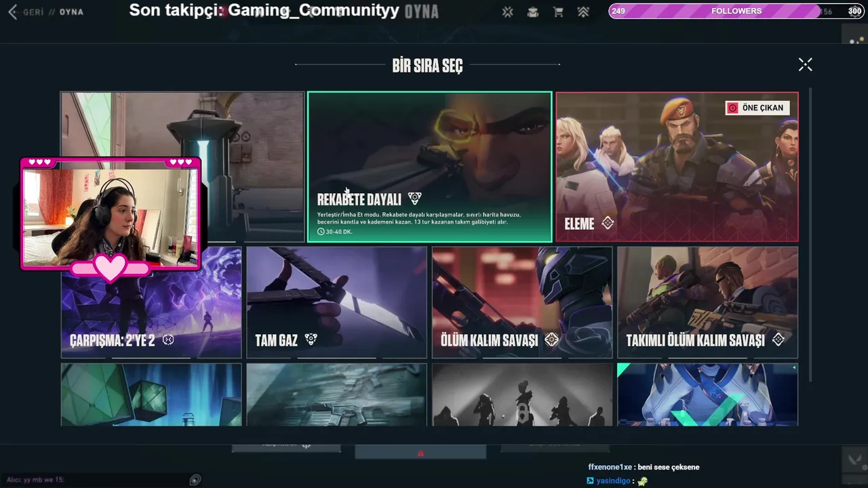Click the webcam overlay of the streamer
868x488 pixels.
111,217
